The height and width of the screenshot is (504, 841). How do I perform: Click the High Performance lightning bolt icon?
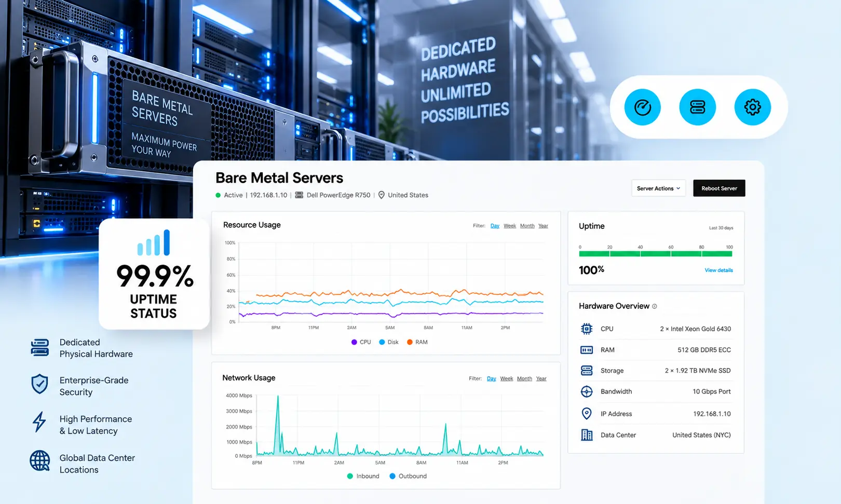tap(39, 422)
